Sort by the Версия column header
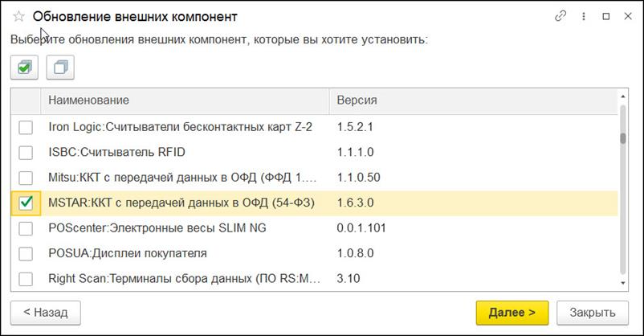 (x=474, y=100)
